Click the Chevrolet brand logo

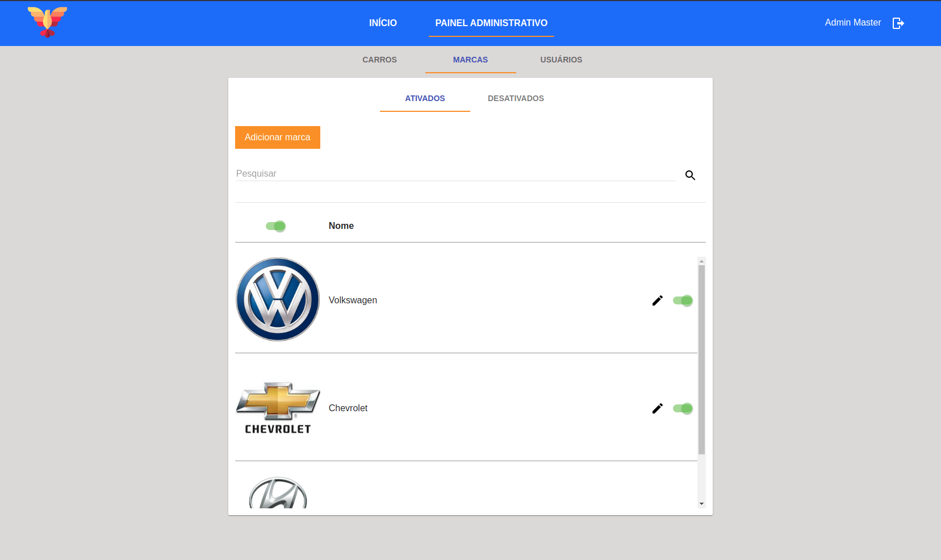[x=278, y=407]
